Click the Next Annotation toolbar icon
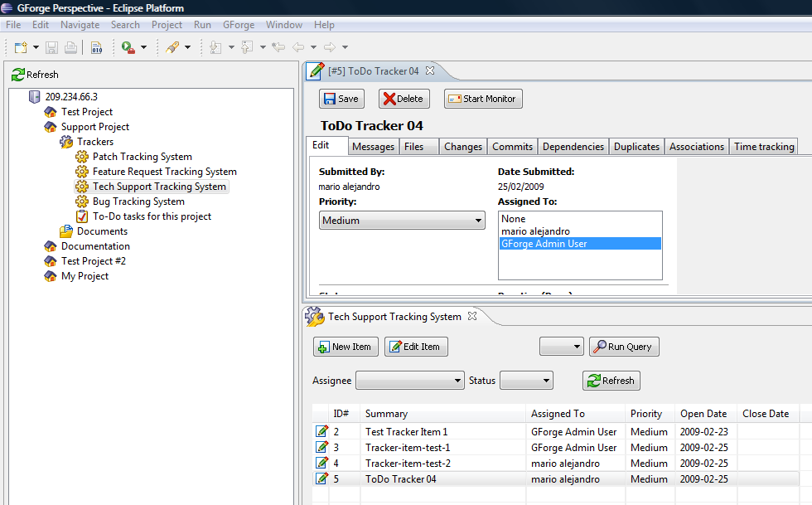812x505 pixels. (215, 47)
